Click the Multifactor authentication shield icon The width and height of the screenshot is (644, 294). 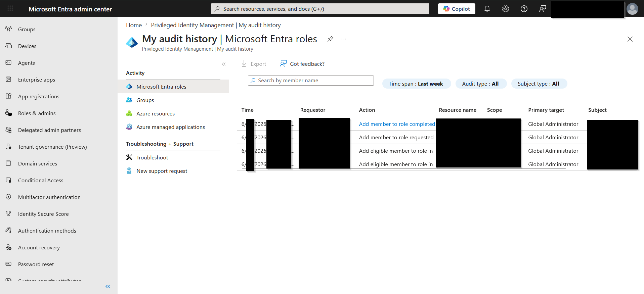[9, 197]
